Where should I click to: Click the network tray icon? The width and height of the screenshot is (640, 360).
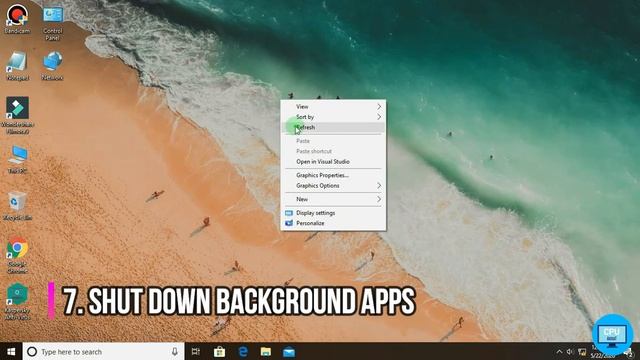point(582,351)
